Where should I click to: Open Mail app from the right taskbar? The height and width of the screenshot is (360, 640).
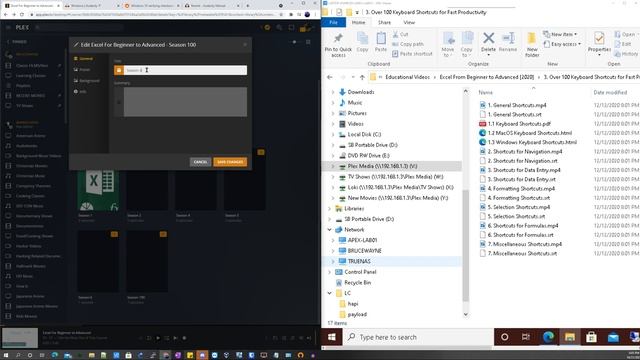613,337
